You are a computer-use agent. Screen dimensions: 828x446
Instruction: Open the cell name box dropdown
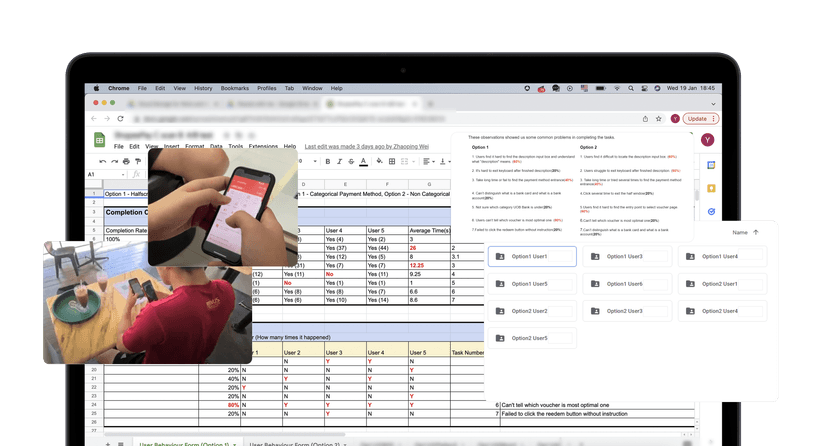[123, 175]
